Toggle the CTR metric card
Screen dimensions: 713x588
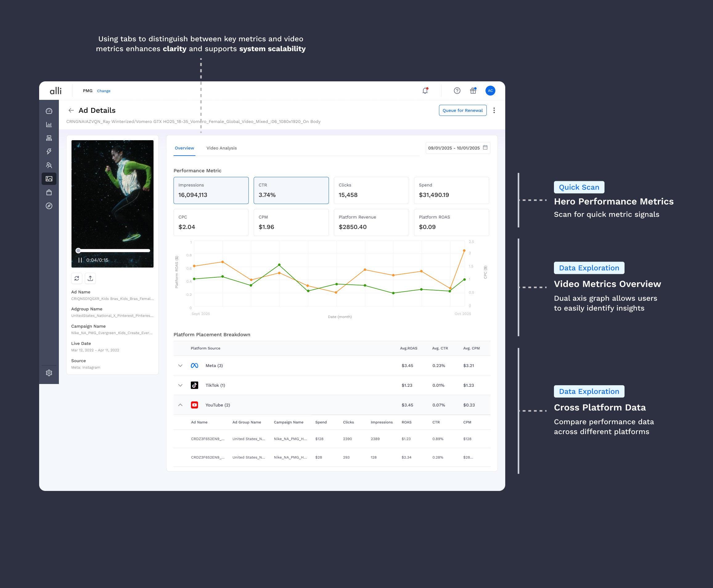[291, 190]
